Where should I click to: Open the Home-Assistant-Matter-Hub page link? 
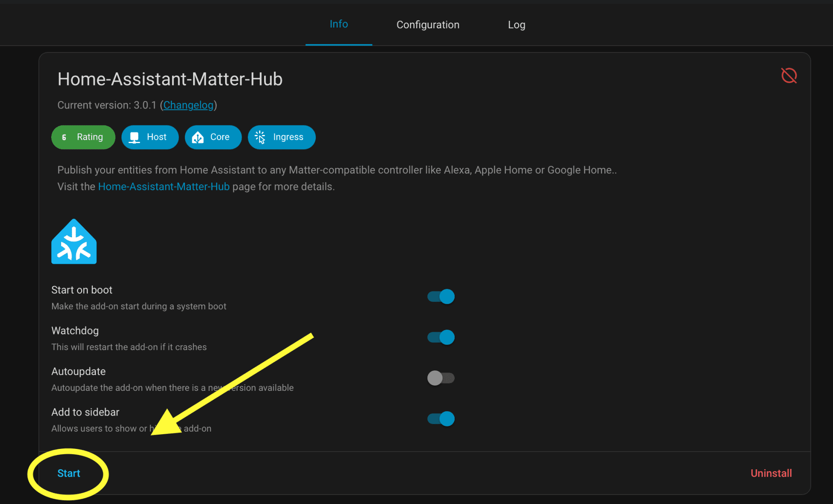click(164, 187)
